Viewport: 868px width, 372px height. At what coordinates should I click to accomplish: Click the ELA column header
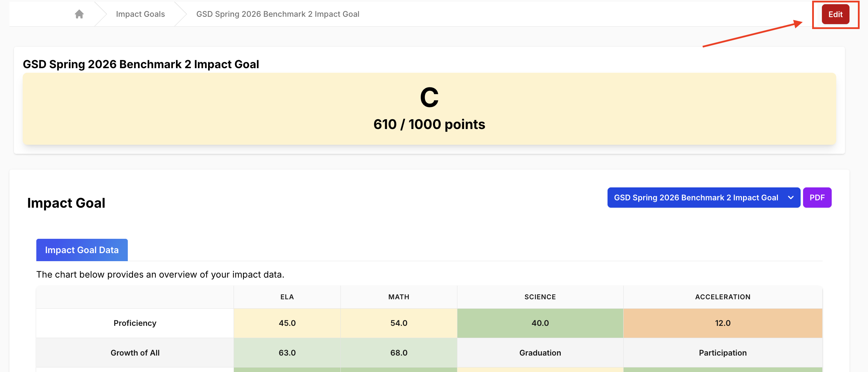click(x=287, y=297)
